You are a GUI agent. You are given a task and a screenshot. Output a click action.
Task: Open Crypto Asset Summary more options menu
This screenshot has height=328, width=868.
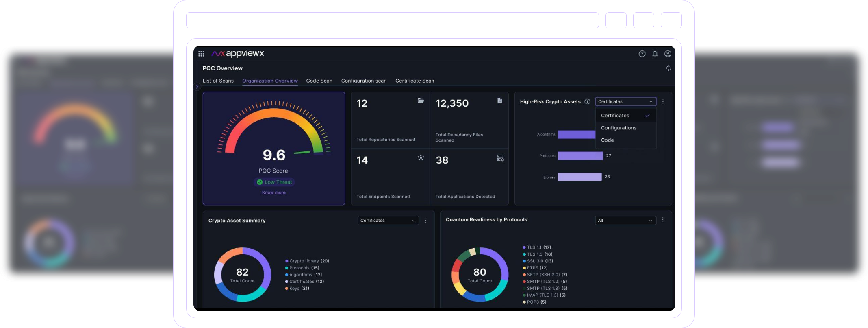click(x=425, y=221)
